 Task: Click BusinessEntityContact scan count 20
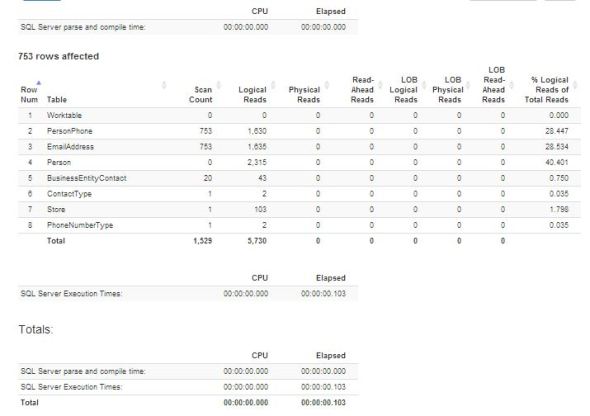coord(208,178)
